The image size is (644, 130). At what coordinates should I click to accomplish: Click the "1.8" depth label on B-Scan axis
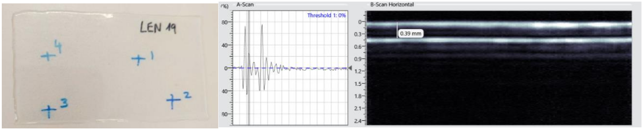pyautogui.click(x=358, y=96)
